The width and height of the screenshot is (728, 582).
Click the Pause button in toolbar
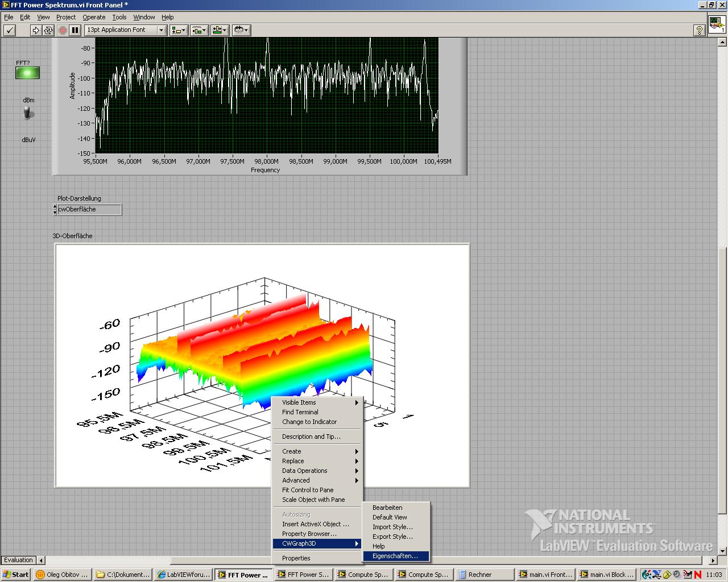click(75, 30)
